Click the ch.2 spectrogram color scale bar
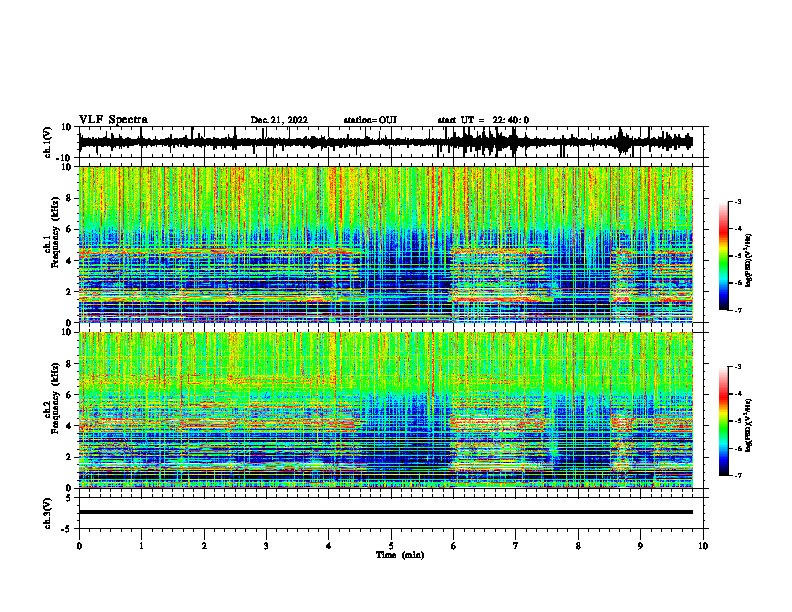This screenshot has width=792, height=612. pos(724,421)
